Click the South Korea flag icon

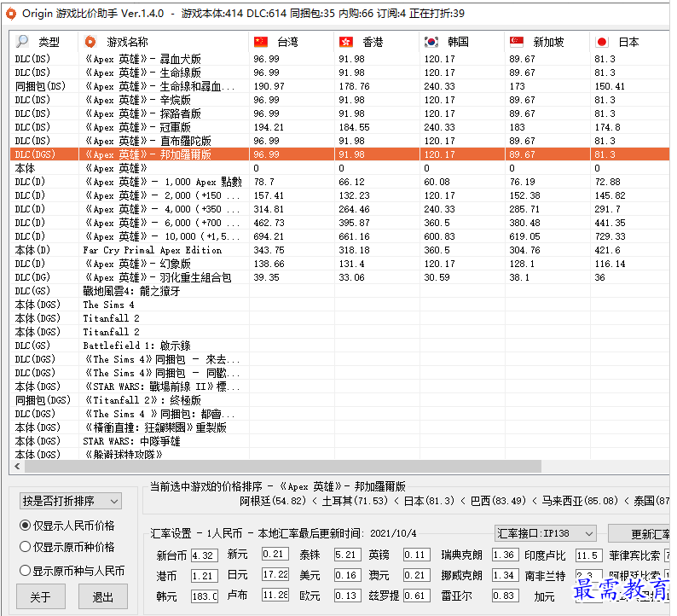(x=431, y=42)
